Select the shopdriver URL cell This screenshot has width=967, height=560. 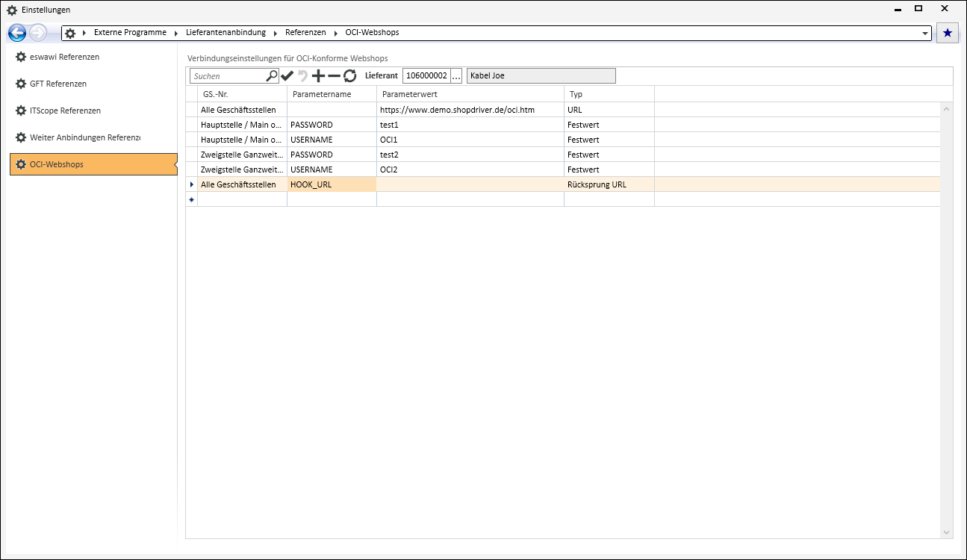[x=470, y=110]
